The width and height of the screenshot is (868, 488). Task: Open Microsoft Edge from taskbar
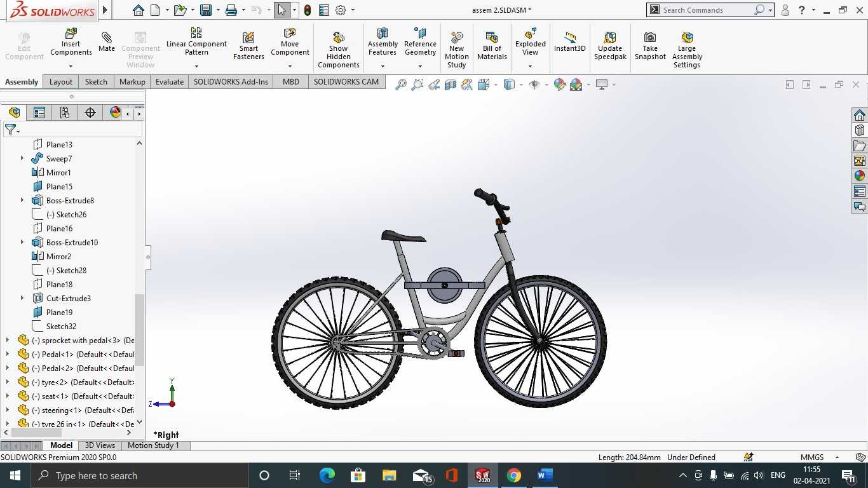pyautogui.click(x=327, y=475)
